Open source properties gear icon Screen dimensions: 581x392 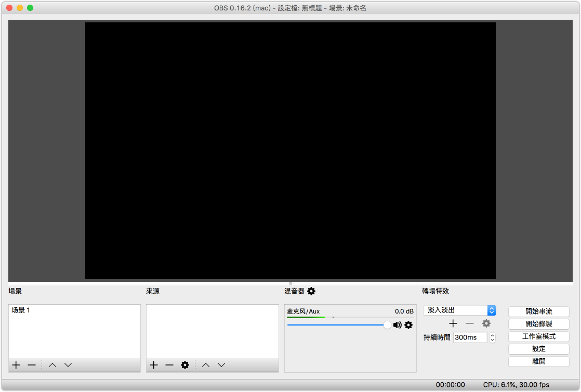coord(185,365)
